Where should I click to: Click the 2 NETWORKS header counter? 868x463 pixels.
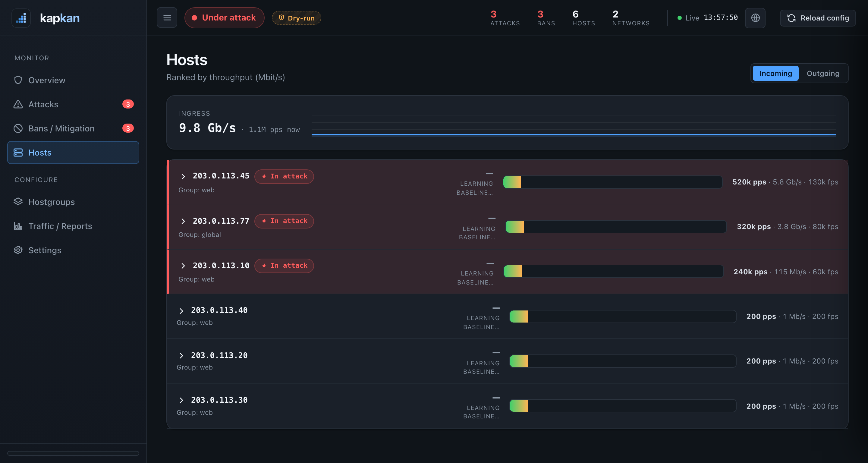(x=631, y=18)
